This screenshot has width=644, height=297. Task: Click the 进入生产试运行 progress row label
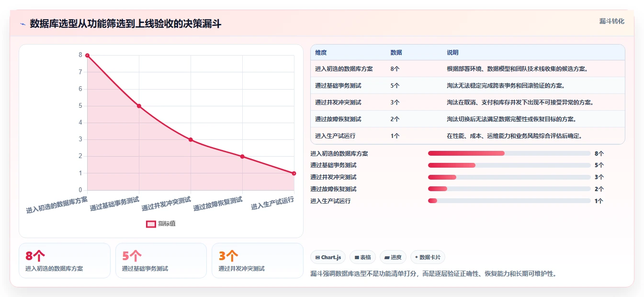(x=330, y=201)
